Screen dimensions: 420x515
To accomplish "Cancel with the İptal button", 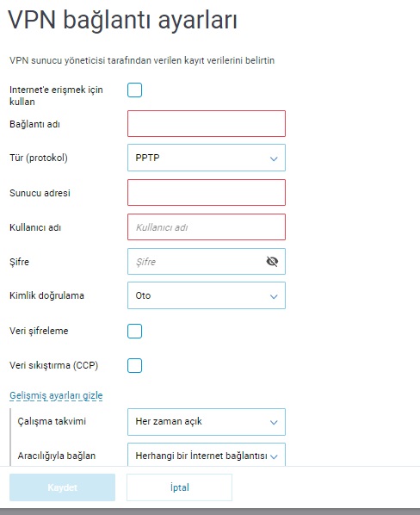I will click(x=180, y=487).
